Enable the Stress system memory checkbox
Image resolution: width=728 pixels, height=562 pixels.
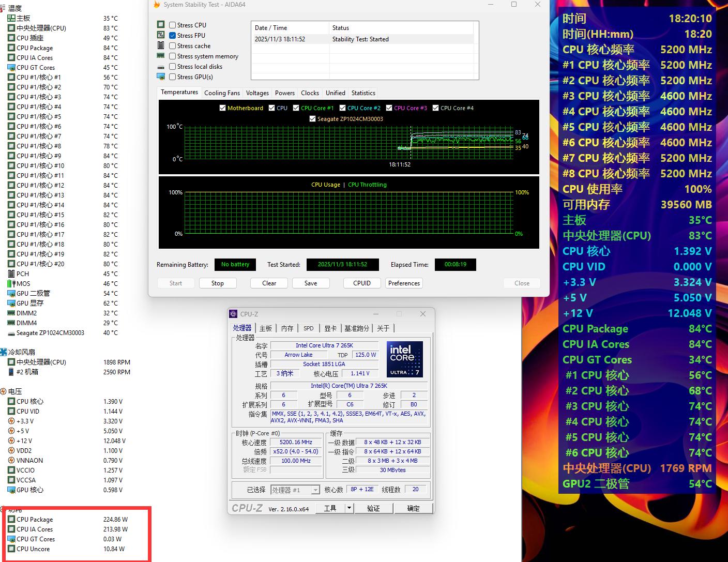coord(173,56)
